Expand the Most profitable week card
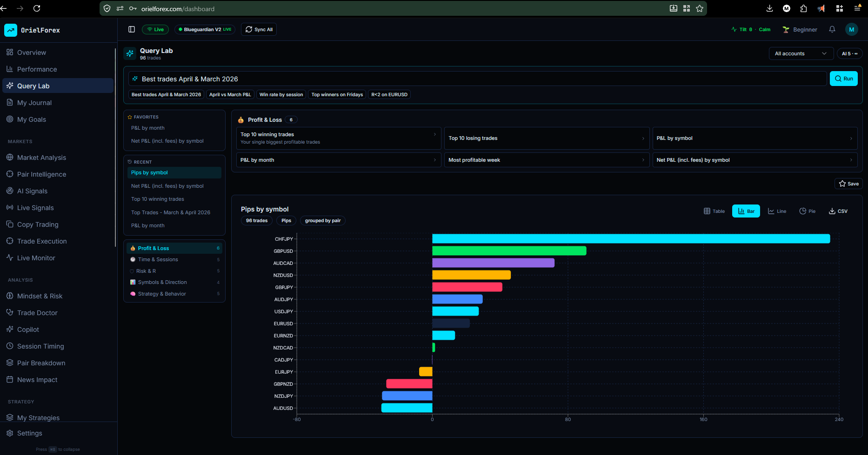The height and width of the screenshot is (455, 868). 547,160
